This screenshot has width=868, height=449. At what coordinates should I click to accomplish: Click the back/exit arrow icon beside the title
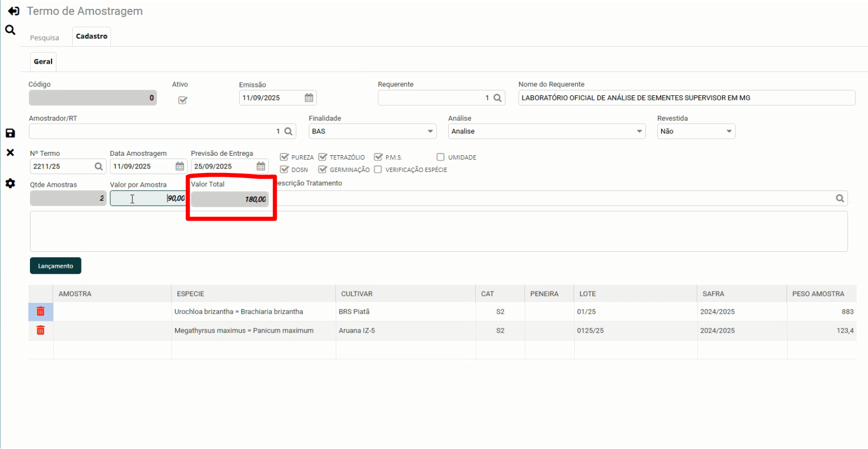(14, 11)
